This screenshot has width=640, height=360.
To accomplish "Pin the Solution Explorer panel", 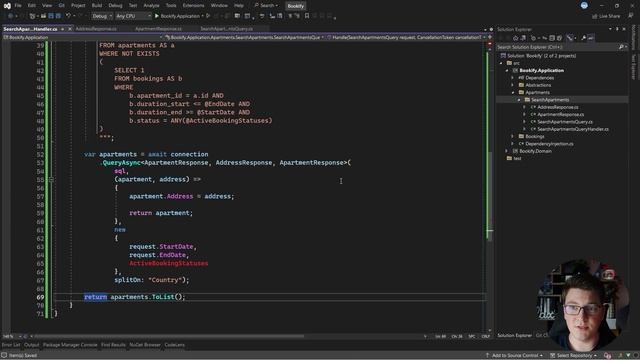I will [x=617, y=29].
